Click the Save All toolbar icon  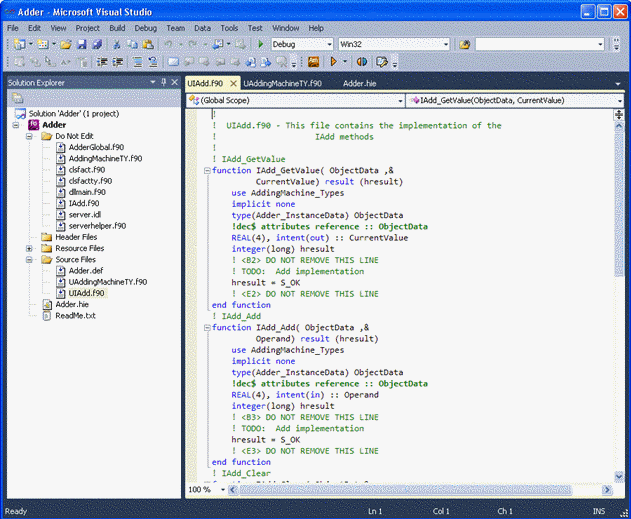[97, 44]
